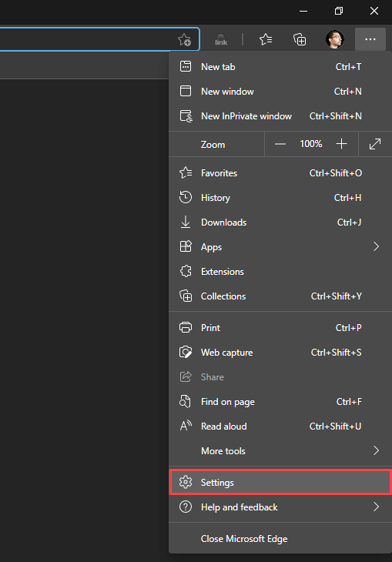Viewport: 392px width, 562px height.
Task: Decrease zoom with the minus button
Action: coord(280,144)
